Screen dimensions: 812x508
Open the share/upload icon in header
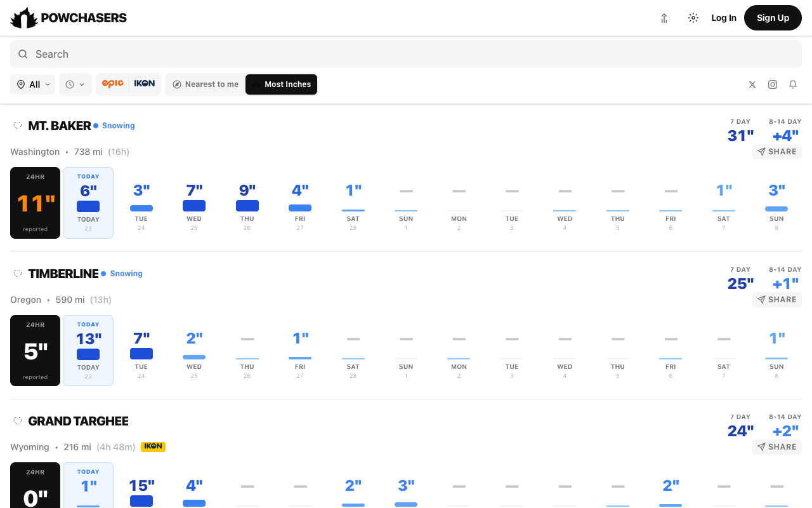click(x=664, y=18)
